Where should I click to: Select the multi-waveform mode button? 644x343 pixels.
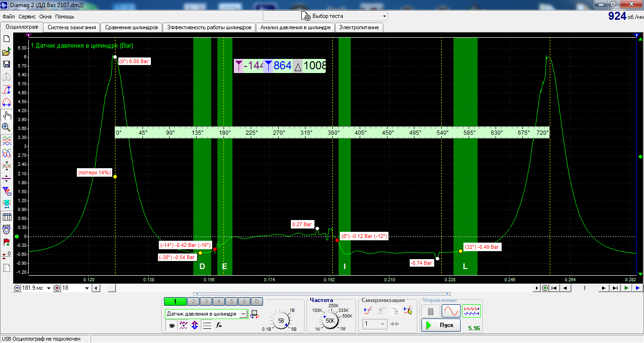click(x=471, y=311)
